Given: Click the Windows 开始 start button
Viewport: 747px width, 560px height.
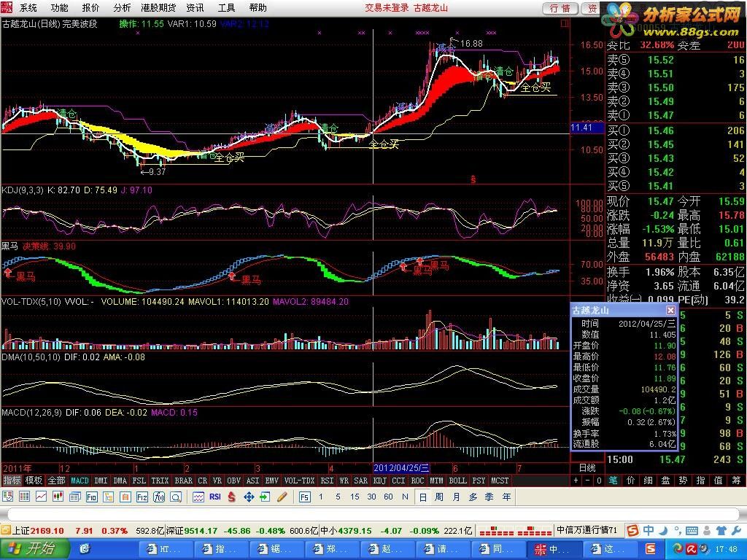Looking at the screenshot, I should (x=34, y=548).
